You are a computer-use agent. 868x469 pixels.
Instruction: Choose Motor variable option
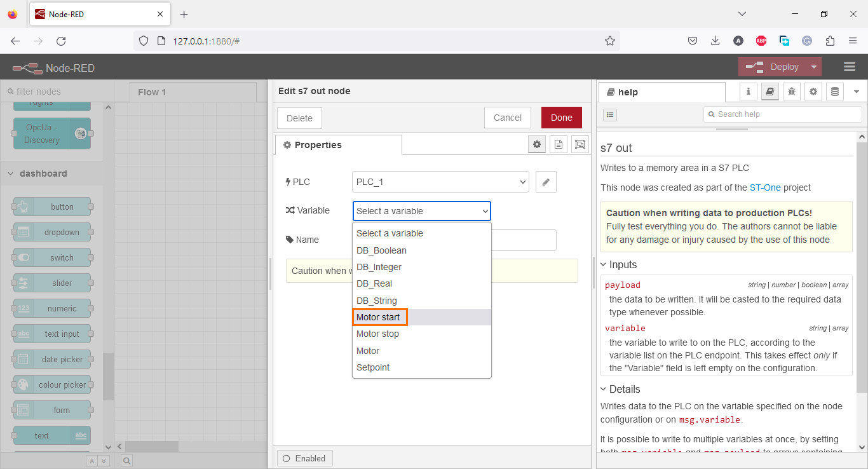422,351
